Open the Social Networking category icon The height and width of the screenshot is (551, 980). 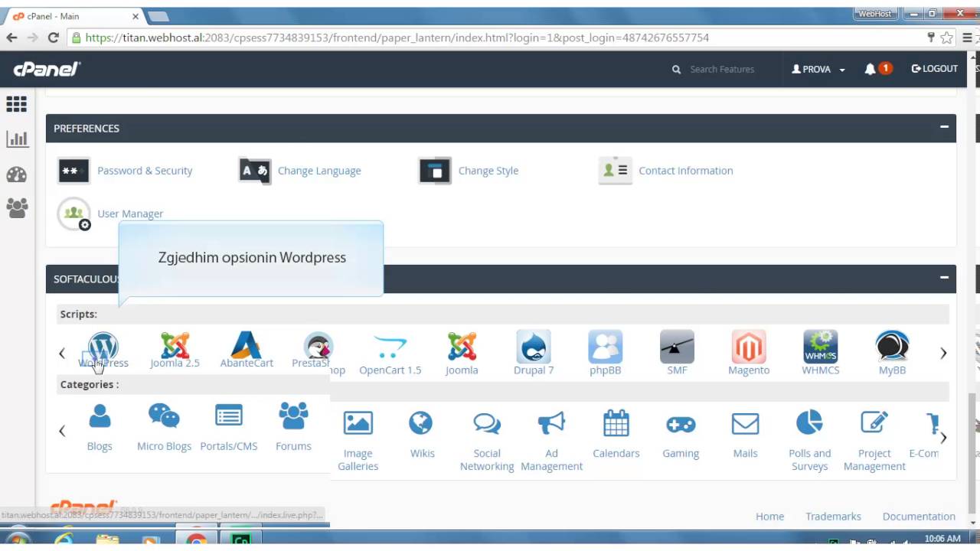[x=487, y=423]
